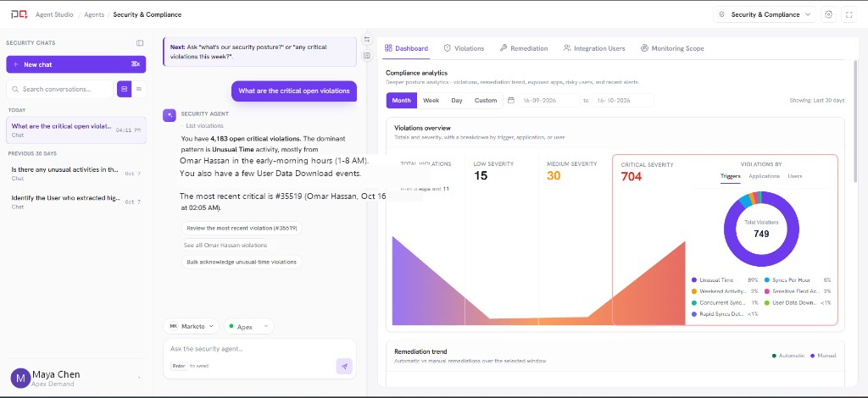Open the Integration Users tab

(594, 48)
